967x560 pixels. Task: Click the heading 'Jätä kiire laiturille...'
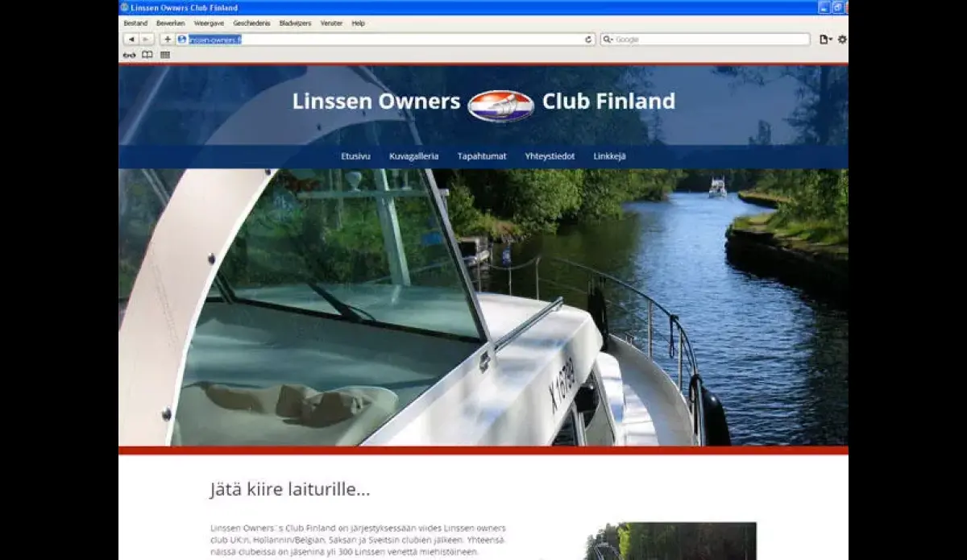click(x=290, y=489)
